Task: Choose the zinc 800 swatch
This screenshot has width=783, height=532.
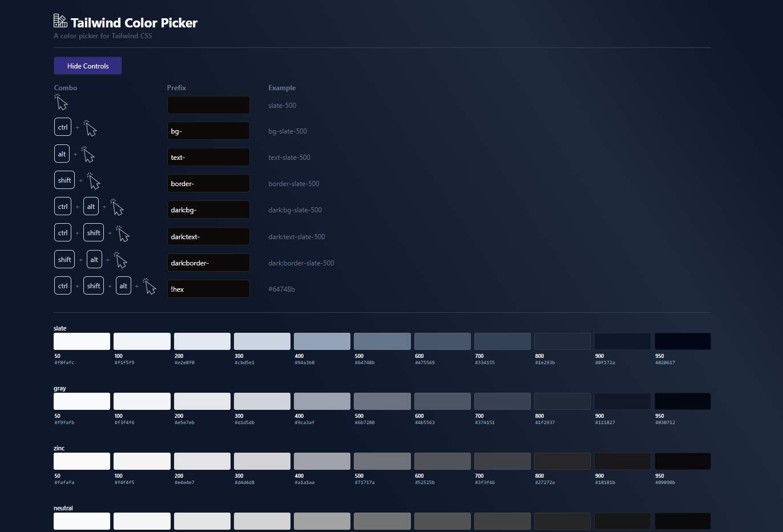Action: pyautogui.click(x=562, y=461)
